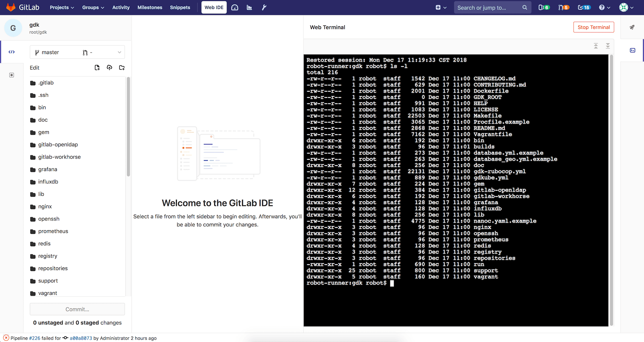Screen dimensions: 644x342
Task: Open the Admin Area wrench icon
Action: click(264, 7)
